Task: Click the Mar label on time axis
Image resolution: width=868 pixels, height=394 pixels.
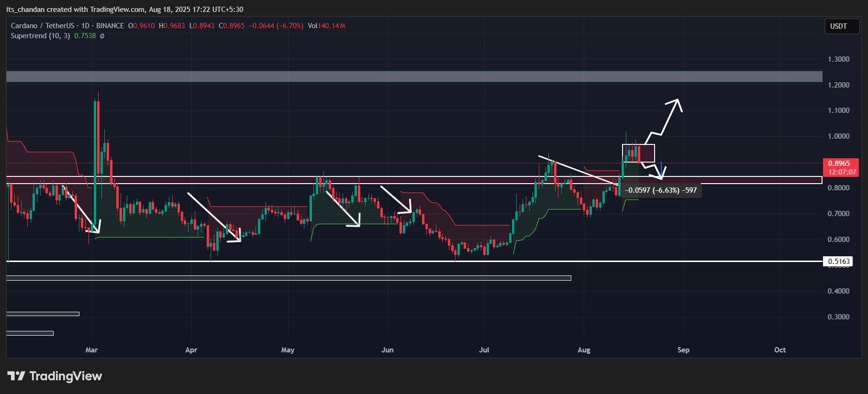Action: click(91, 350)
